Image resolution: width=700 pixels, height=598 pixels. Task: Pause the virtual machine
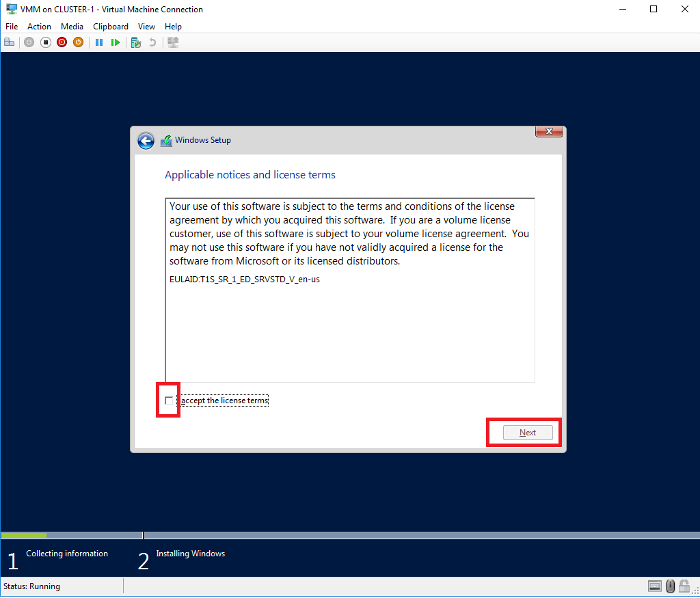point(99,42)
